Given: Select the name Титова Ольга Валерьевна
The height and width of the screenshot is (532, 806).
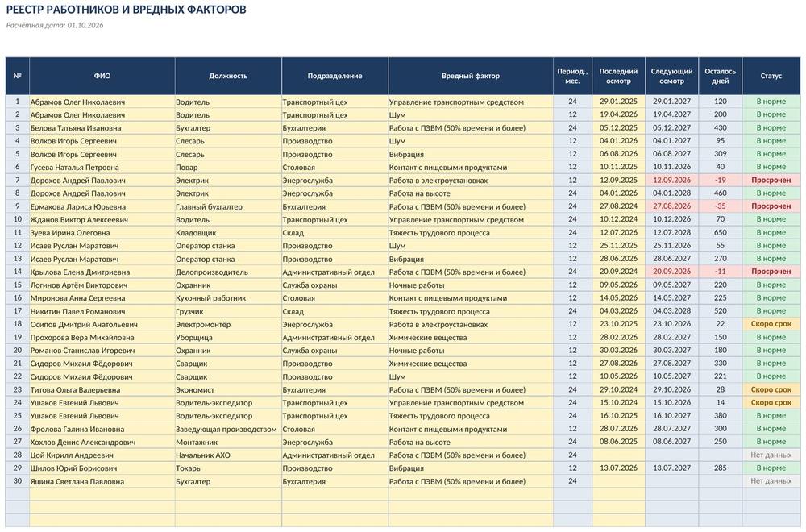Looking at the screenshot, I should 75,389.
